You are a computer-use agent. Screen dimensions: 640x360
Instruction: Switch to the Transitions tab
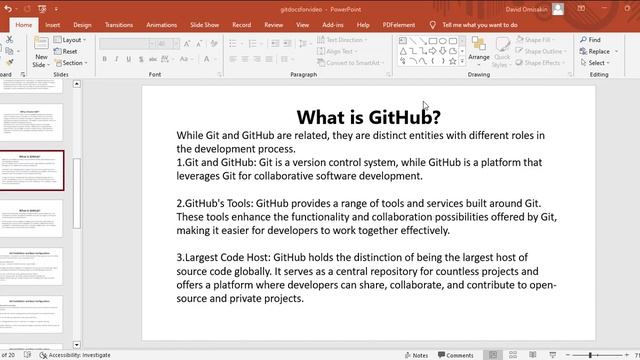tap(119, 25)
